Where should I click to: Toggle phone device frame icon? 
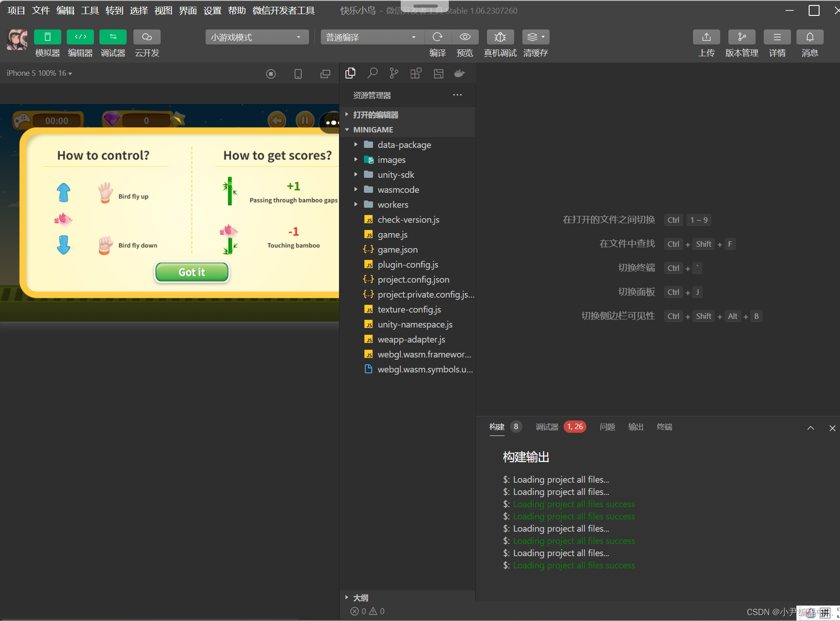coord(298,74)
